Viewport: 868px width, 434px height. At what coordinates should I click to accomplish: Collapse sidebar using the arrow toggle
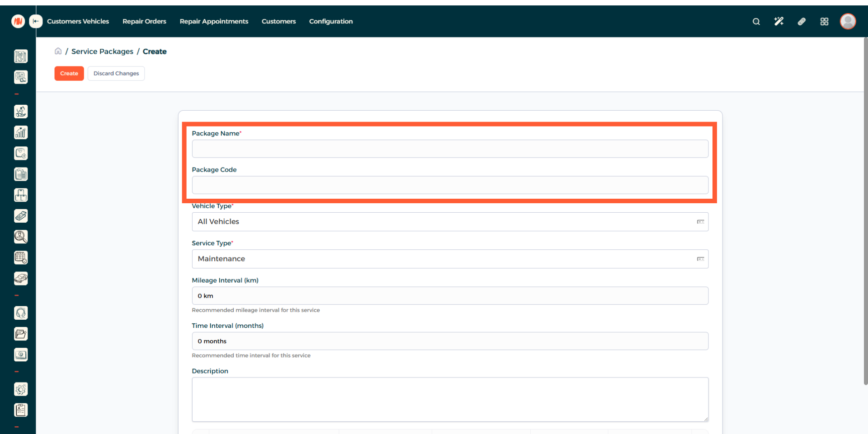point(36,21)
